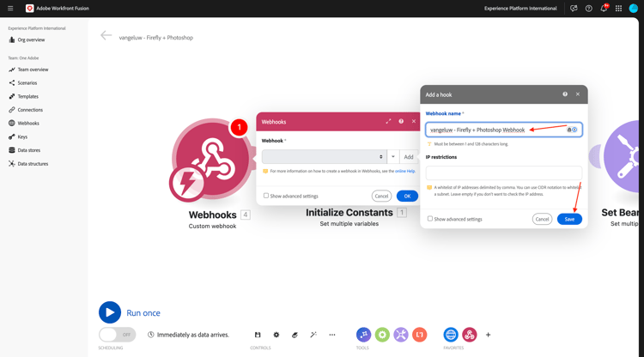Open help in the Webhooks dialog
Viewport: 644px width, 357px height.
(x=401, y=122)
